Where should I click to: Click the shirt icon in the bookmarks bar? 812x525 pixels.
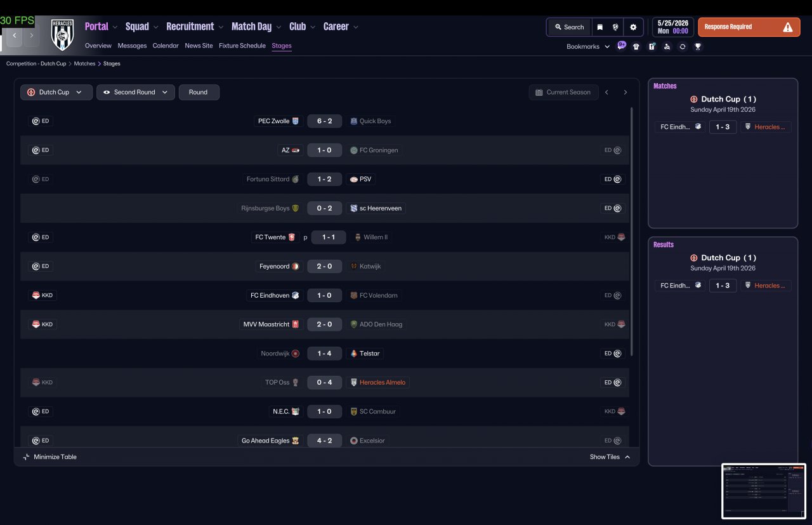(x=636, y=46)
